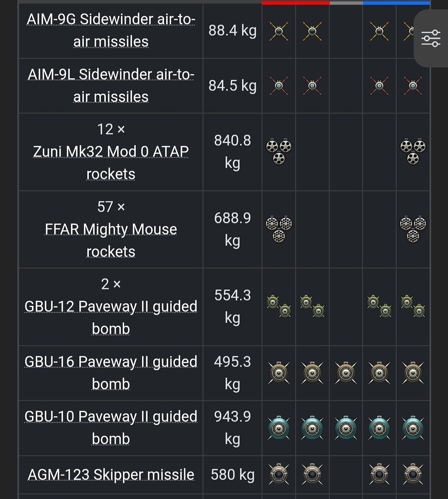This screenshot has height=499, width=448.
Task: Click the blue pylon header bar
Action: click(397, 3)
